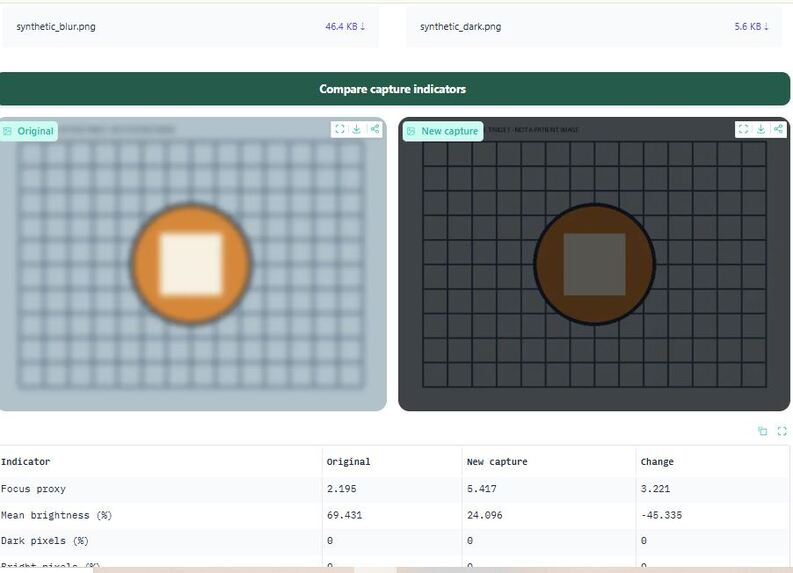Viewport: 793px width, 573px height.
Task: Open the blurred Original image preview
Action: click(192, 264)
